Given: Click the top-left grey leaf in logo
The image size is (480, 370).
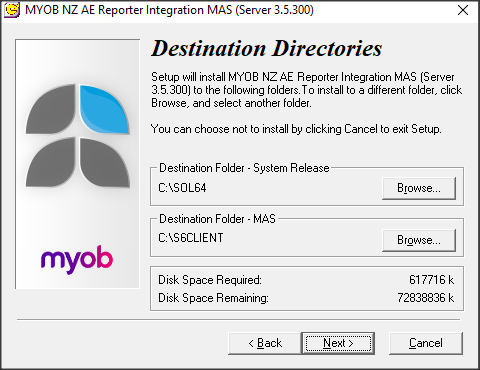Looking at the screenshot, I should tap(51, 109).
